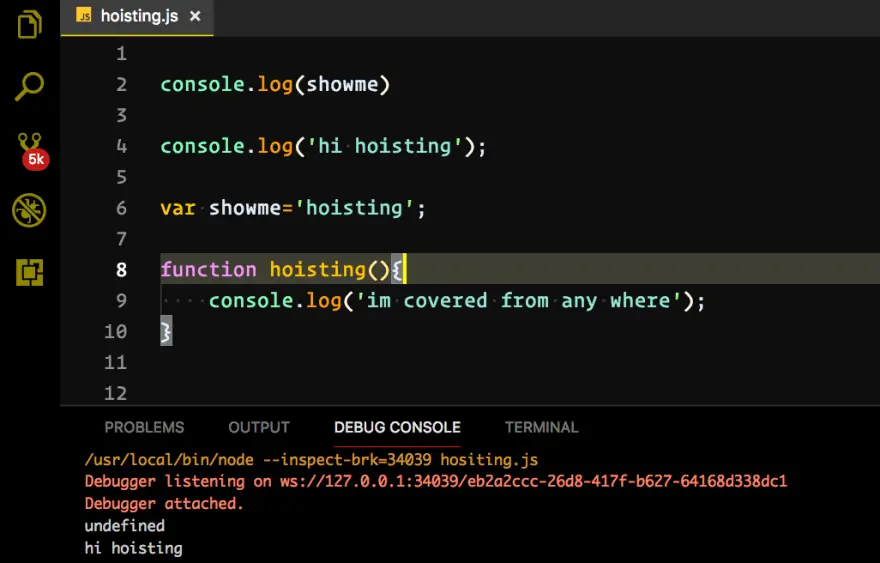Click the 'im covered from any where' string
Viewport: 880px width, 563px height.
click(x=519, y=301)
